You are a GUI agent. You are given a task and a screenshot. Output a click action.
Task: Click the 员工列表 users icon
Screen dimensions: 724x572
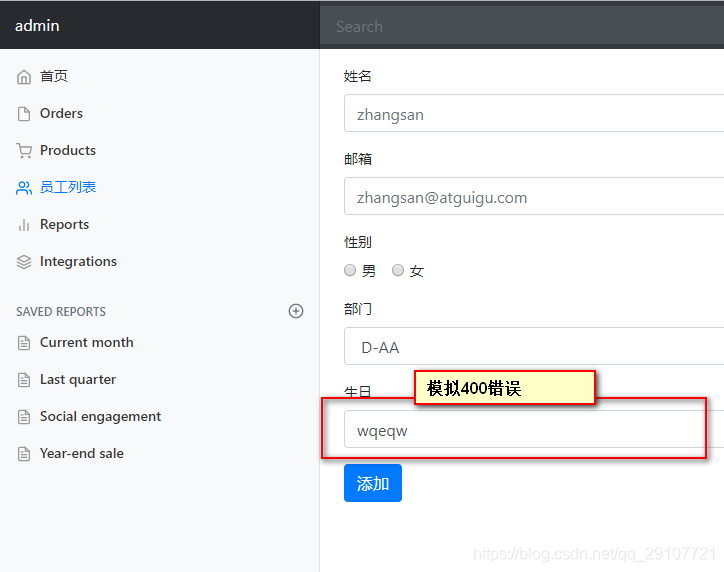click(24, 187)
